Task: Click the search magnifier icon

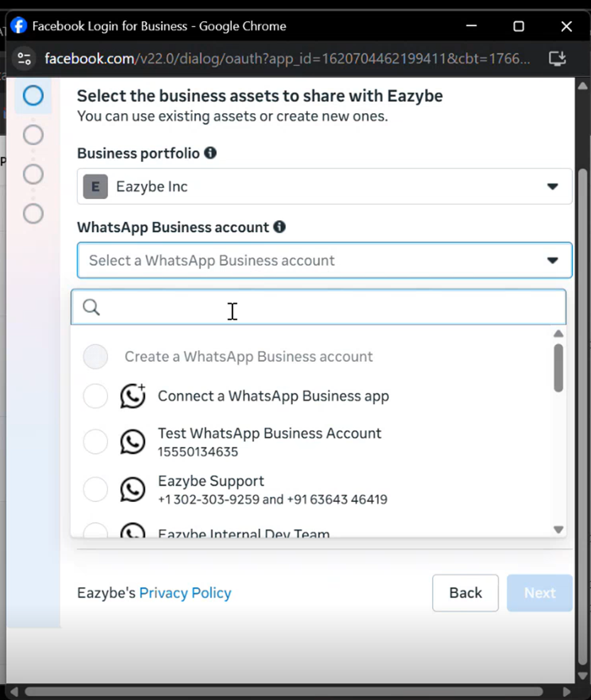Action: point(92,307)
